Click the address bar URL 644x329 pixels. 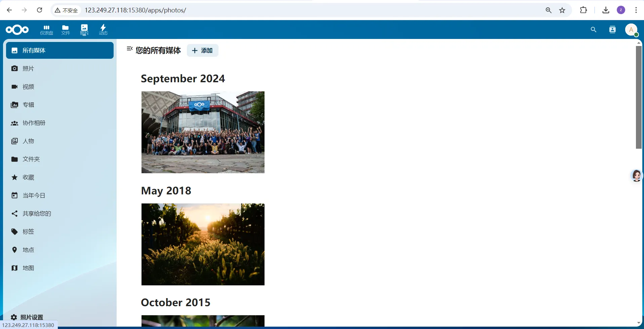click(135, 10)
